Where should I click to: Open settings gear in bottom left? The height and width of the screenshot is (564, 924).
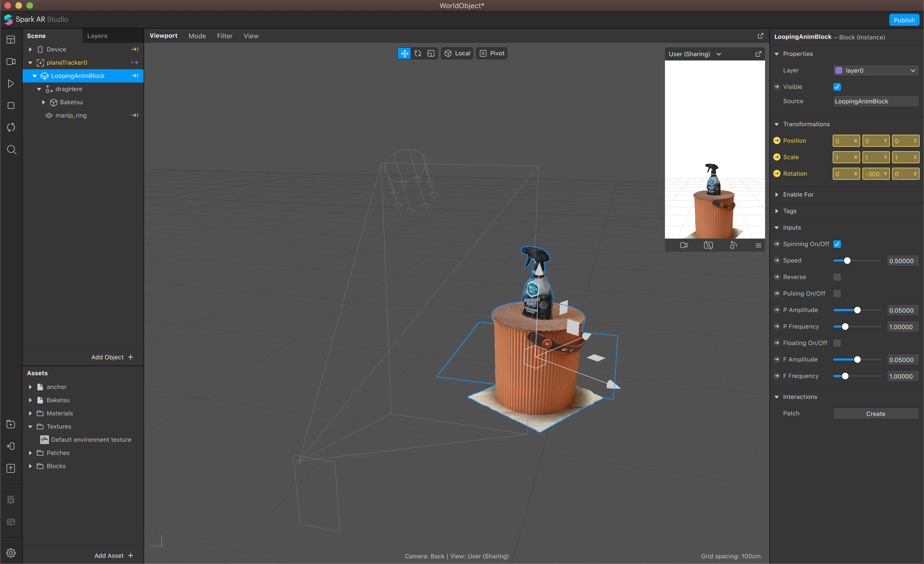[x=11, y=553]
